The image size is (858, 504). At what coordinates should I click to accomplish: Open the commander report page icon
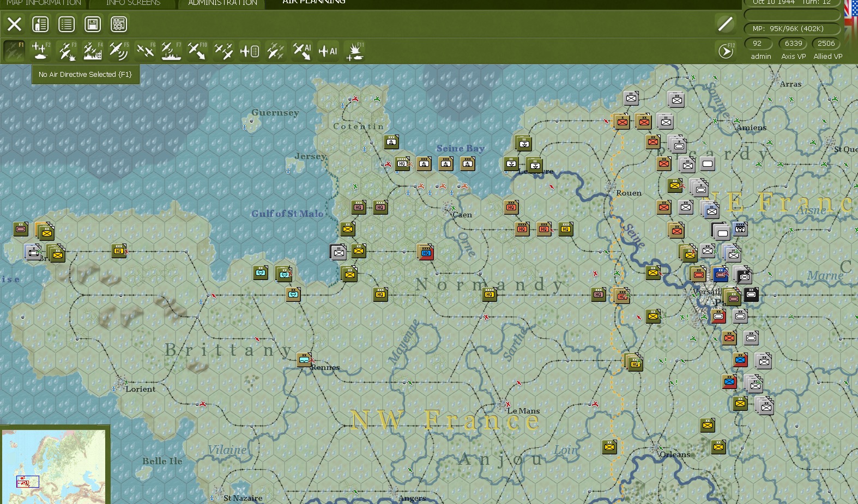coord(40,24)
